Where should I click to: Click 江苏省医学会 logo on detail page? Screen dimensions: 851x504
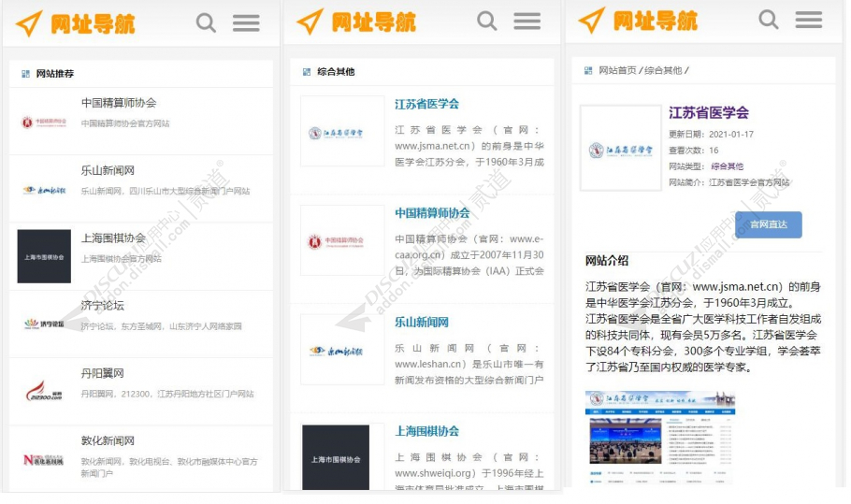click(x=621, y=148)
